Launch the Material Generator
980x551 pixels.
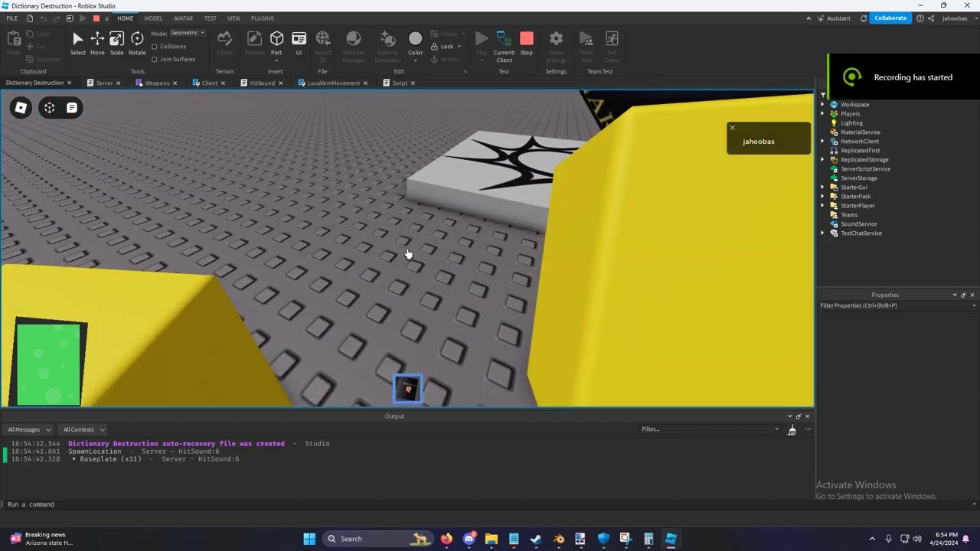pyautogui.click(x=387, y=47)
